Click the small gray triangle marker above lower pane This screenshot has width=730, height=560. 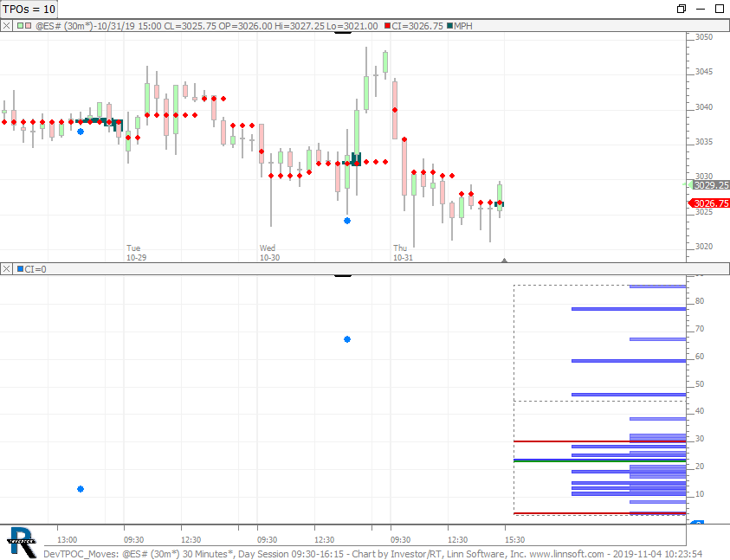click(504, 261)
